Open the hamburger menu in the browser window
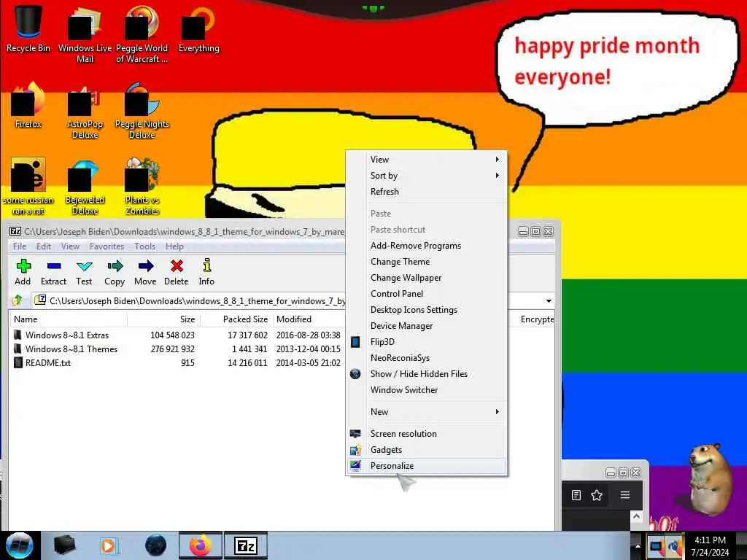Image resolution: width=747 pixels, height=560 pixels. (x=625, y=495)
